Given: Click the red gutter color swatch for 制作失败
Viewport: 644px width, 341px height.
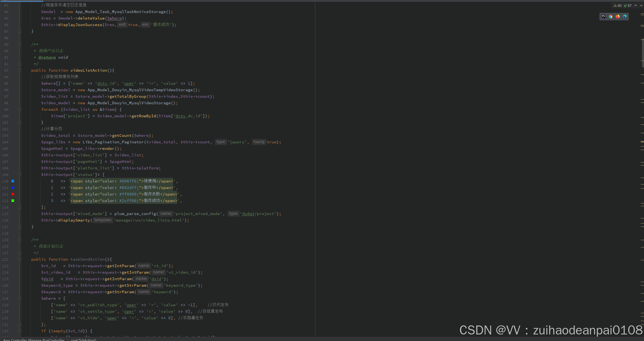Looking at the screenshot, I should coord(13,194).
